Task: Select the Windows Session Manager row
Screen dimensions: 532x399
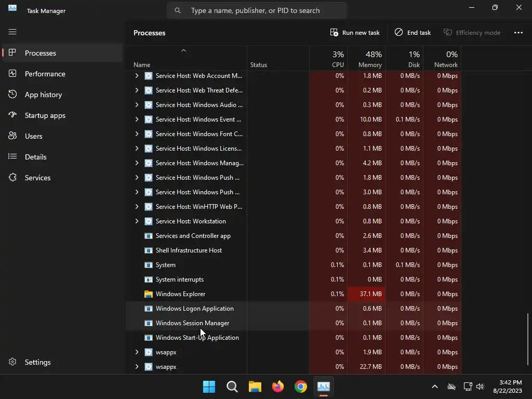Action: click(294, 323)
